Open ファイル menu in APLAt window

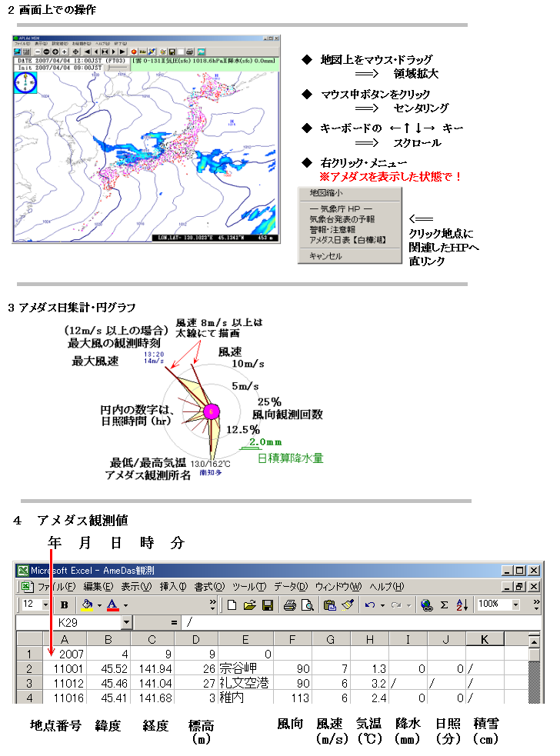(22, 43)
